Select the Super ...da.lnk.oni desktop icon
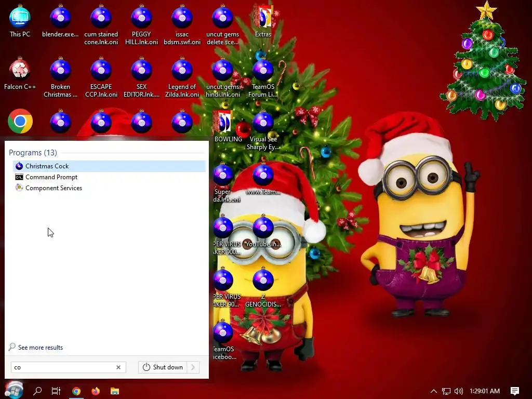Image resolution: width=532 pixels, height=399 pixels. (227, 182)
